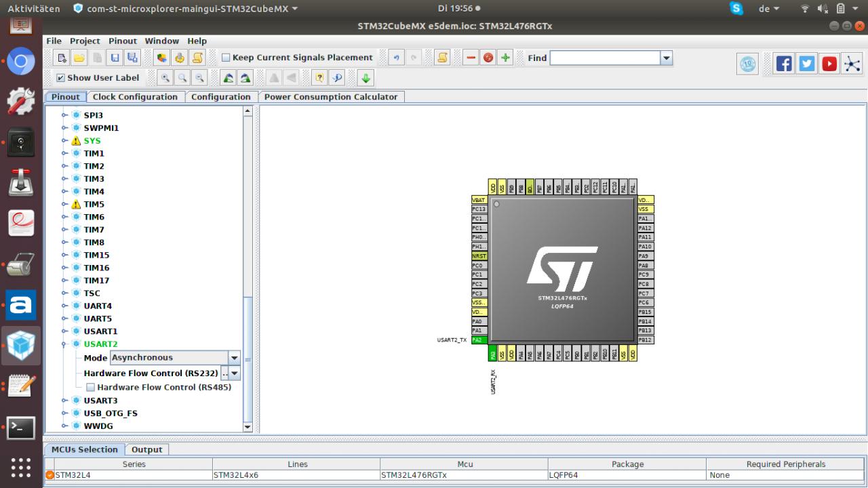Select the SYS tree item

(x=92, y=141)
